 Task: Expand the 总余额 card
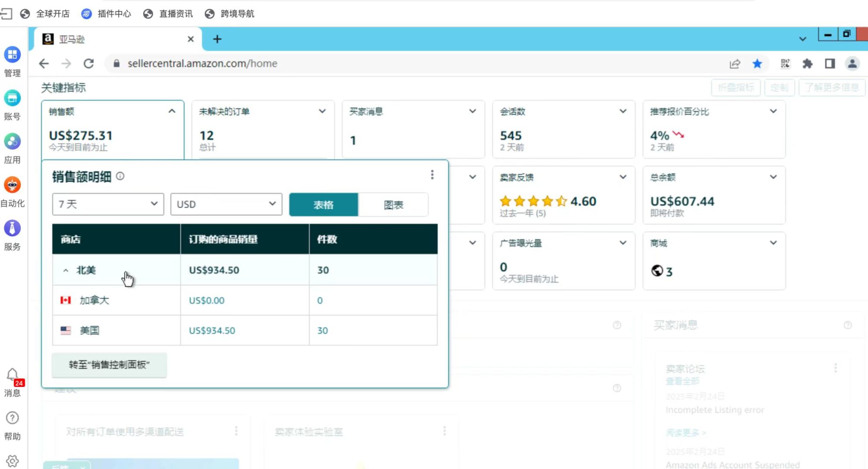pyautogui.click(x=773, y=177)
